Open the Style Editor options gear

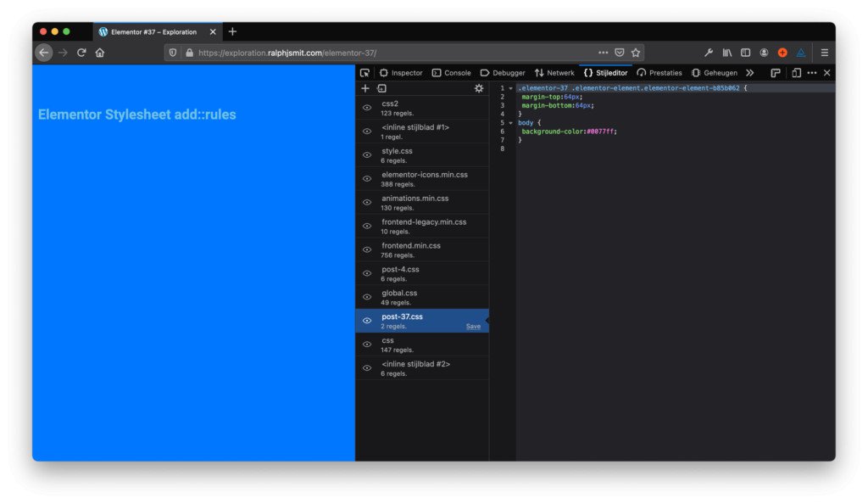(479, 88)
